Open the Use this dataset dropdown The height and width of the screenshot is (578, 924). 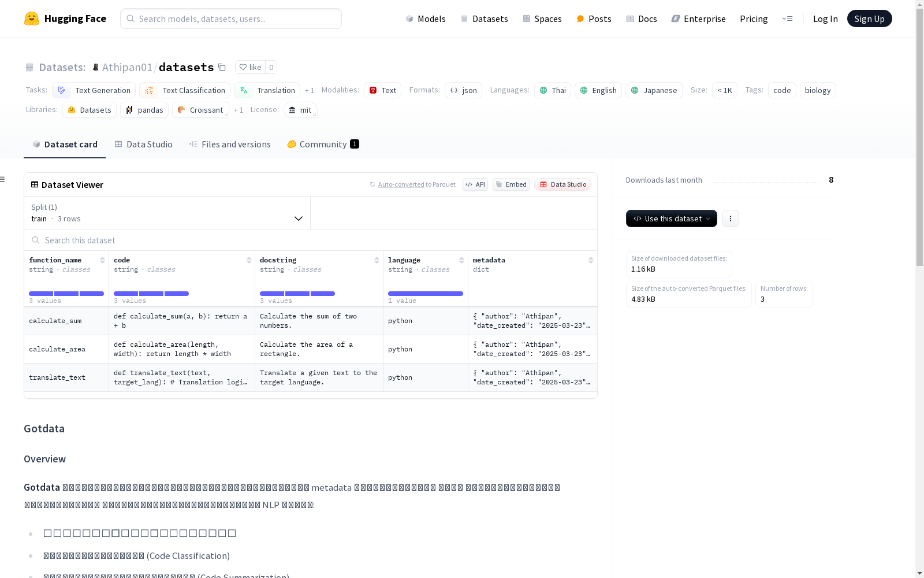coord(672,218)
